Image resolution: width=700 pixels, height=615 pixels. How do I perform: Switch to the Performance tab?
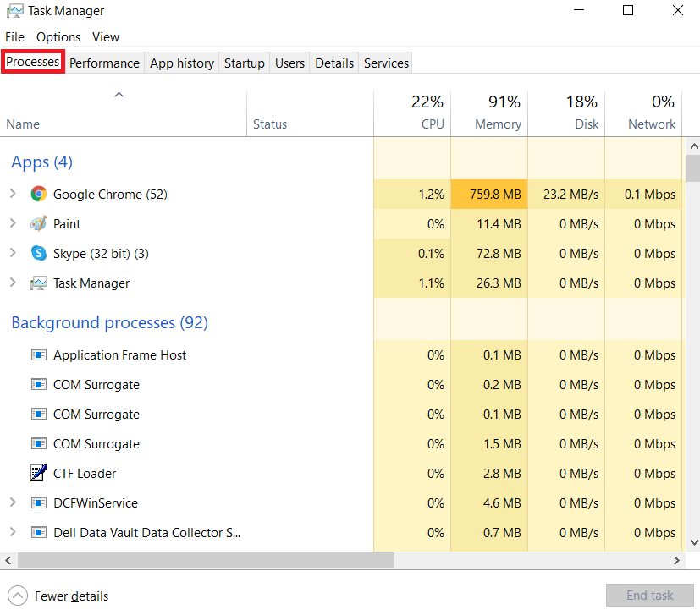pyautogui.click(x=104, y=63)
